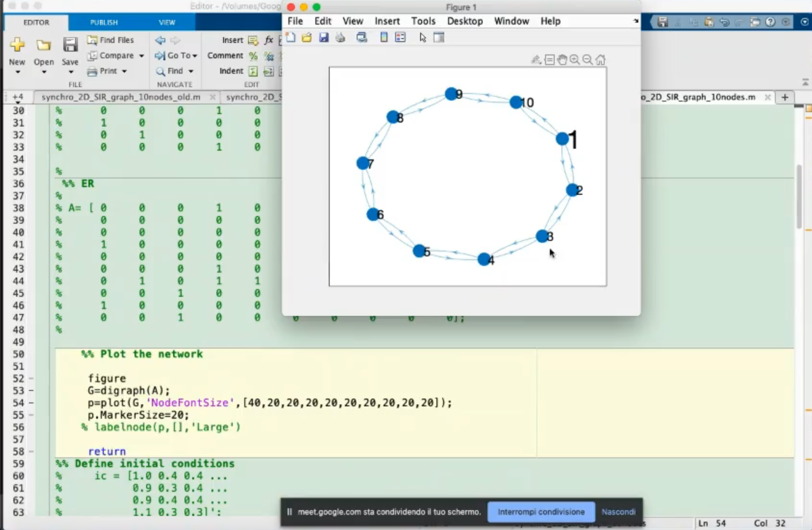
Task: Expand the Print options dropdown
Action: click(124, 71)
